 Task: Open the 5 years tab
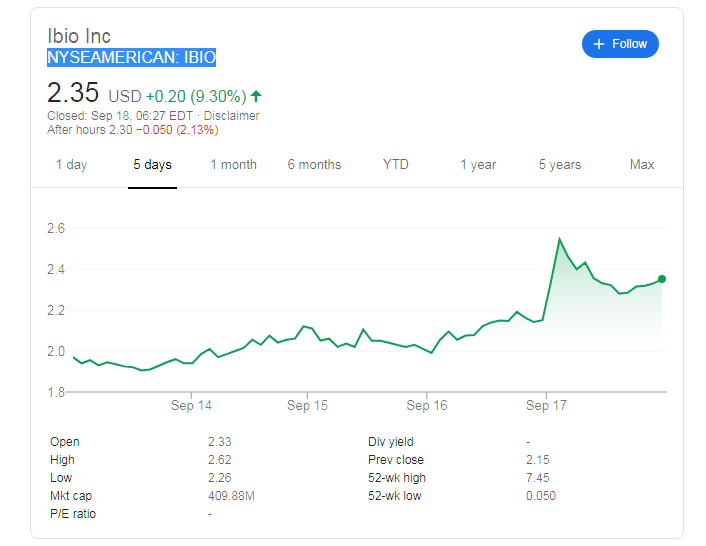560,165
